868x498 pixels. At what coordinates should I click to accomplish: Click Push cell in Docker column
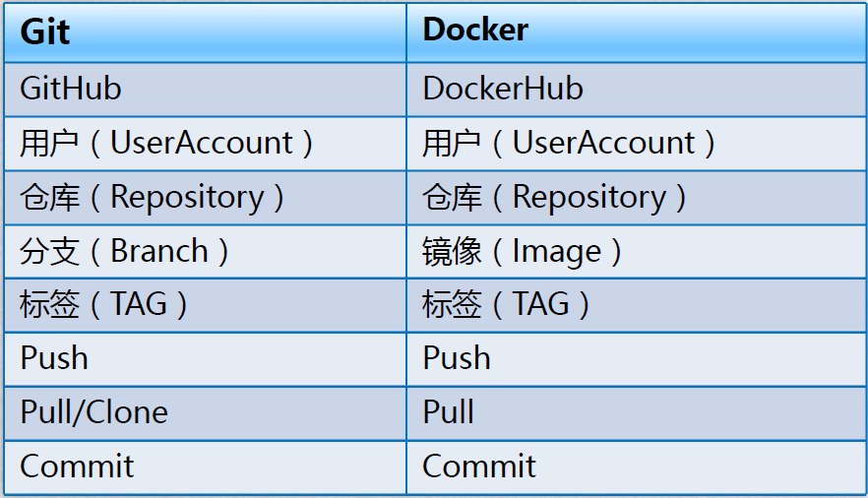(457, 358)
